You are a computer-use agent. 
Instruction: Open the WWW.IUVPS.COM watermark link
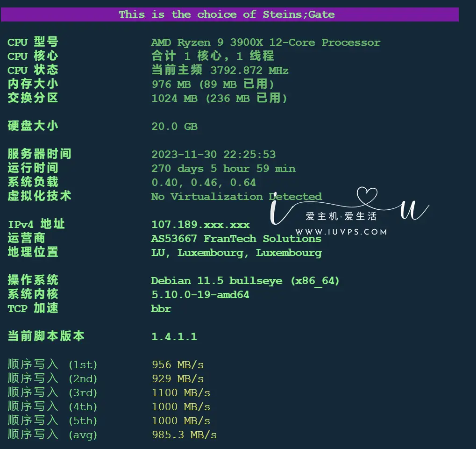tap(342, 230)
